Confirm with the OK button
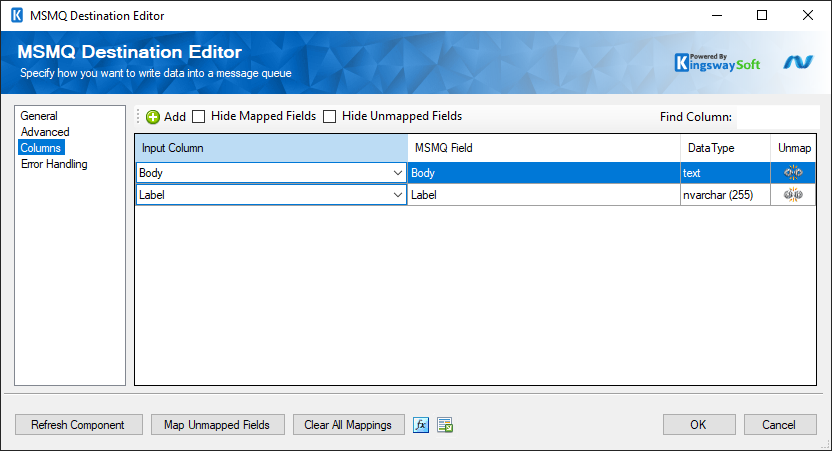The image size is (832, 451). coord(699,425)
